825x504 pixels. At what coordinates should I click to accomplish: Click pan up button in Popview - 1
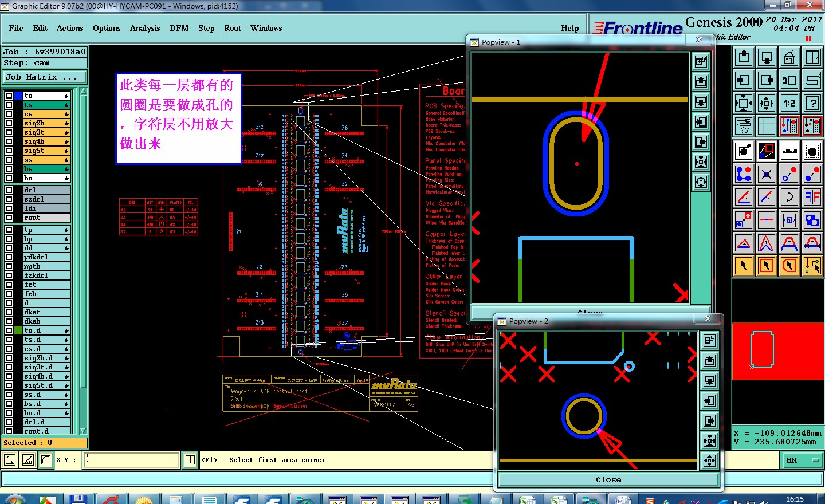pyautogui.click(x=701, y=82)
